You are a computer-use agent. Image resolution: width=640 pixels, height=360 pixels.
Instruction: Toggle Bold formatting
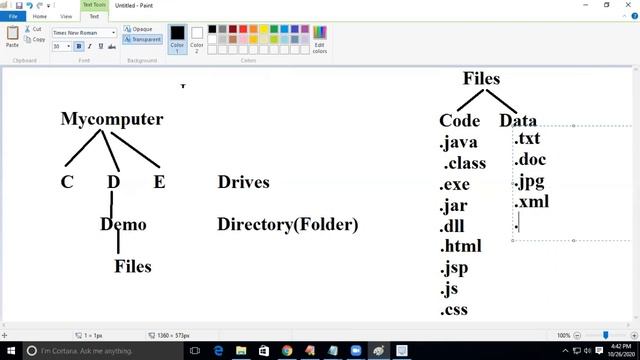[79, 46]
